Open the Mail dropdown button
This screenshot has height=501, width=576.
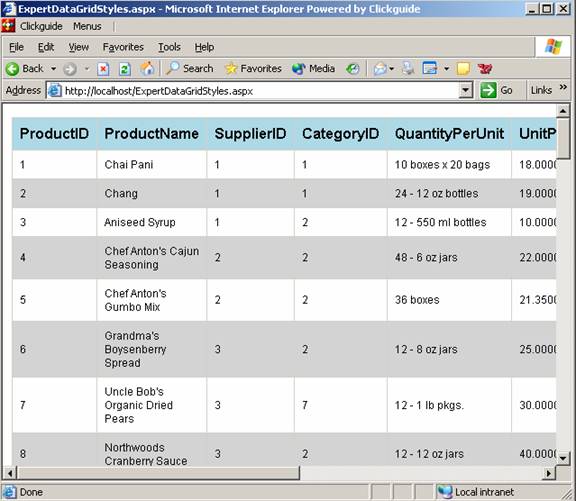(384, 68)
